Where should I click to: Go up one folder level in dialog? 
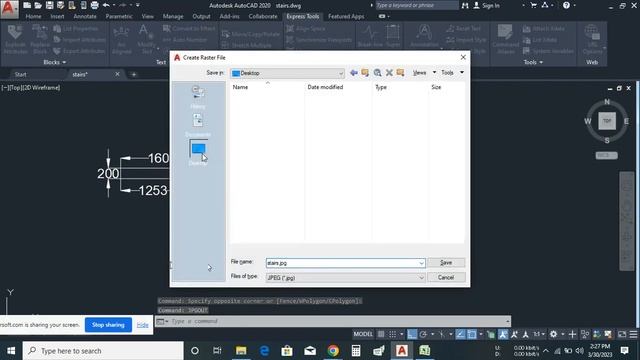[365, 73]
